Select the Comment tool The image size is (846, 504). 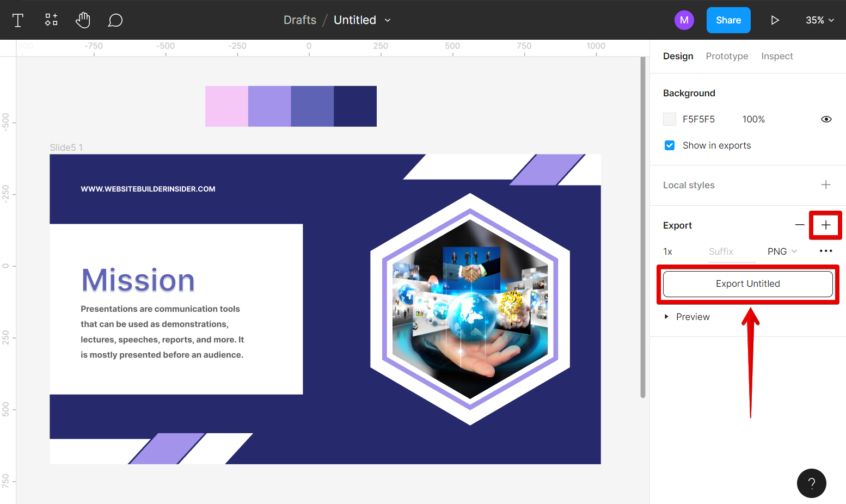click(x=115, y=20)
